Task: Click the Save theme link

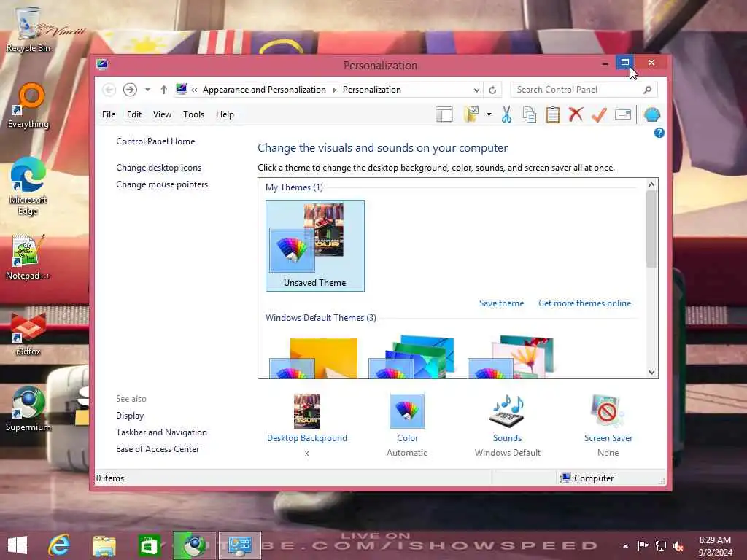Action: pyautogui.click(x=501, y=303)
